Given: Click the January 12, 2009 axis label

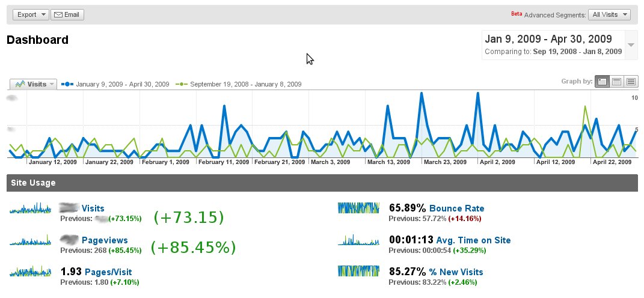Looking at the screenshot, I should coord(53,162).
